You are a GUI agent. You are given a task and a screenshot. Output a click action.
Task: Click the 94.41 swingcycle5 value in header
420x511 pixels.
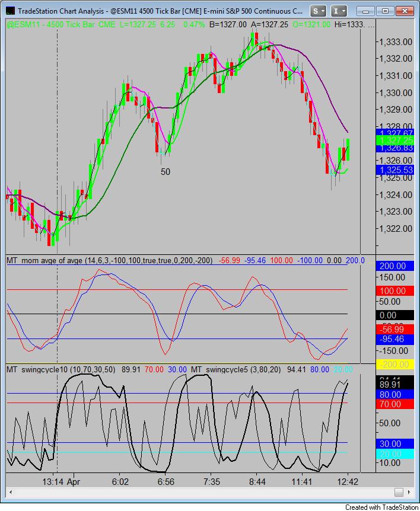pyautogui.click(x=297, y=369)
